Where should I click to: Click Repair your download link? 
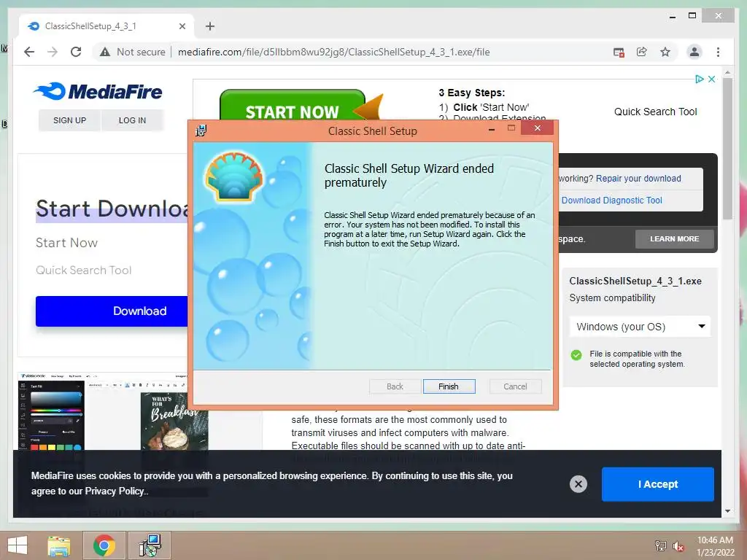(638, 179)
